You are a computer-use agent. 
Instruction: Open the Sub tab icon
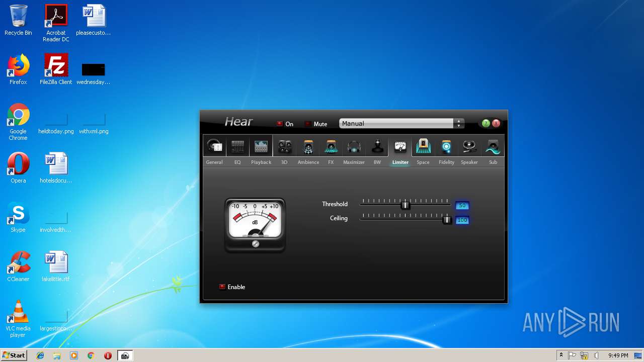[x=493, y=146]
